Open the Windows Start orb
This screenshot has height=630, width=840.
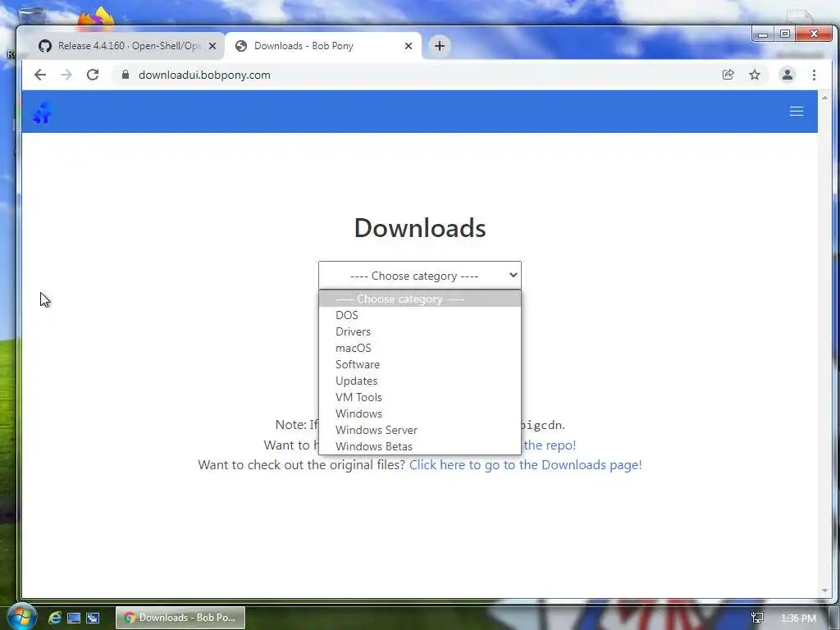(21, 617)
